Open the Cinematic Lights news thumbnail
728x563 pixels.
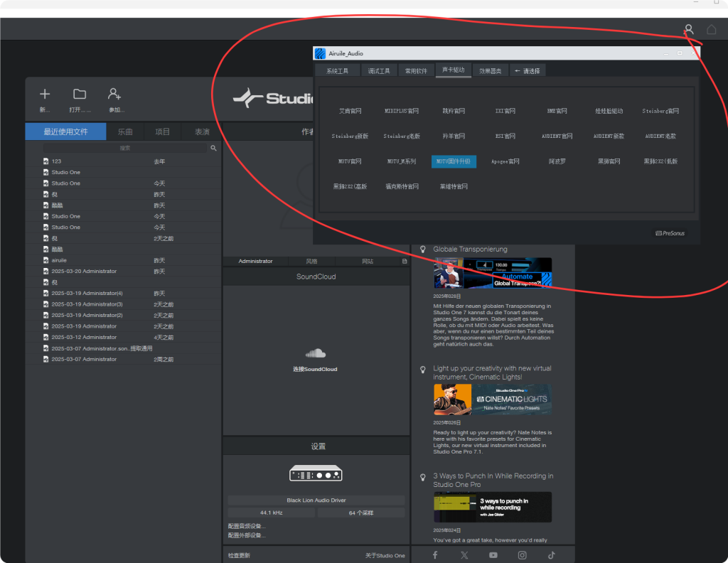click(x=493, y=400)
